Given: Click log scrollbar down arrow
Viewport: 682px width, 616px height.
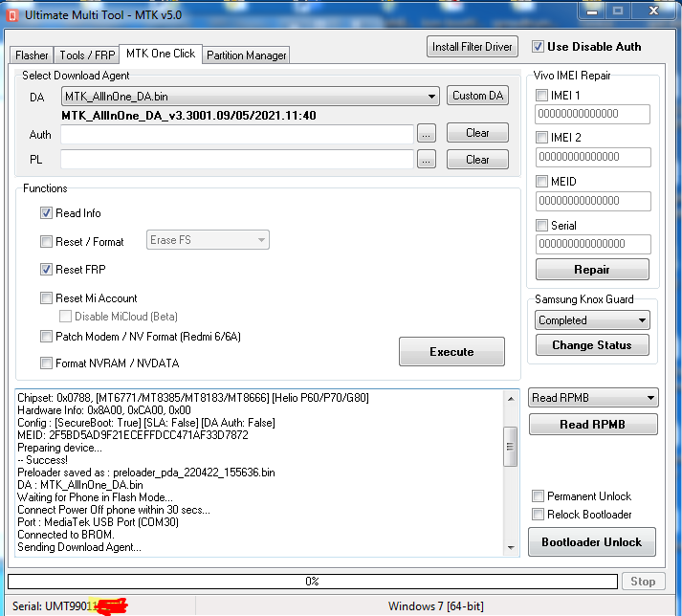Looking at the screenshot, I should pyautogui.click(x=511, y=548).
